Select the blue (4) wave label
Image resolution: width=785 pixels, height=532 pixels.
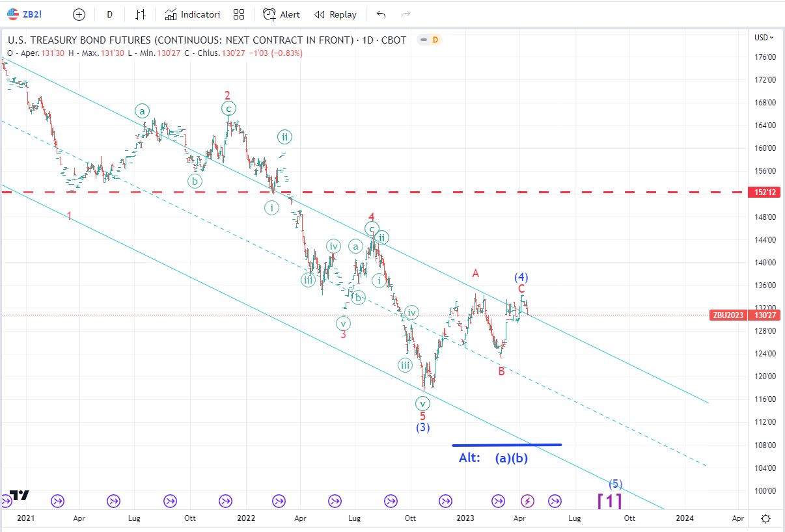coord(521,276)
